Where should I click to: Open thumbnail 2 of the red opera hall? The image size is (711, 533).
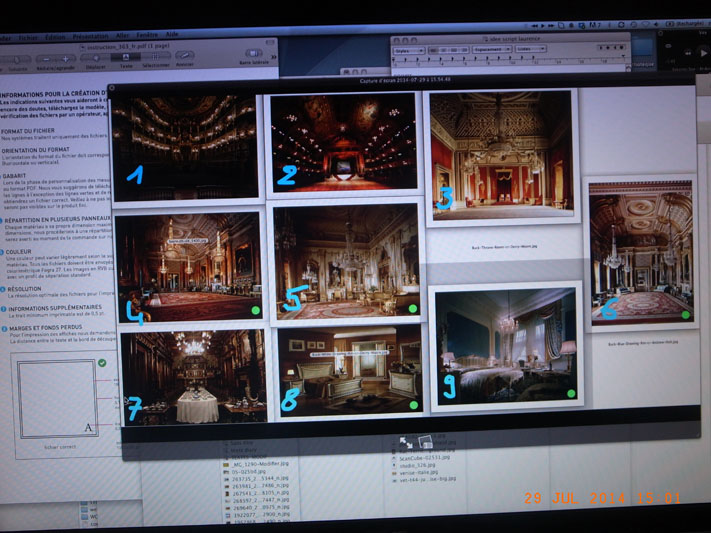[x=343, y=142]
